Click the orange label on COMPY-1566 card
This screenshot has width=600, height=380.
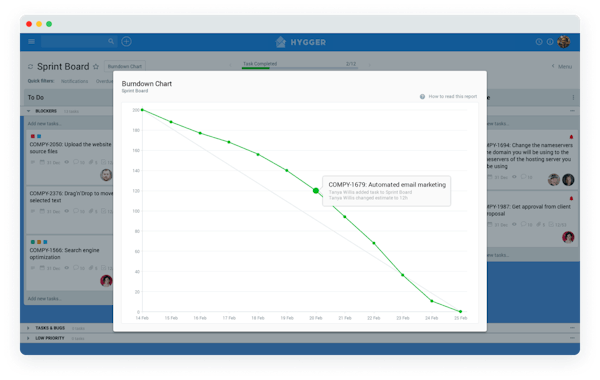(39, 242)
